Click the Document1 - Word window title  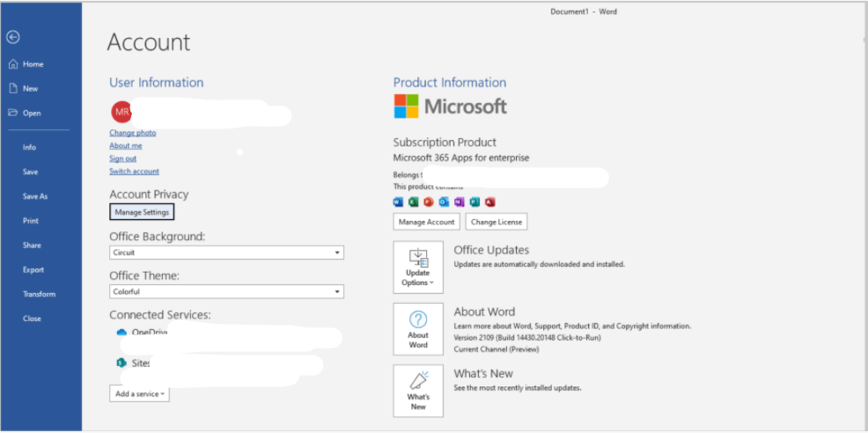tap(584, 11)
